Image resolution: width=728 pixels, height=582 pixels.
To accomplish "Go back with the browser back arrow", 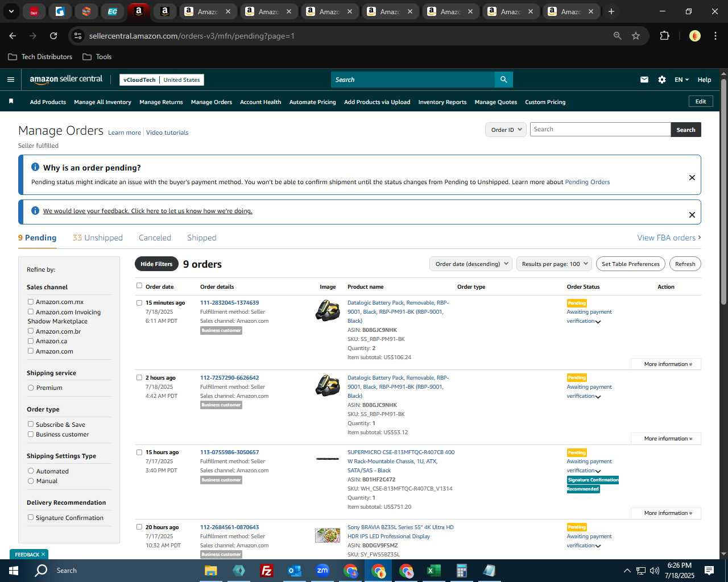I will (x=13, y=36).
